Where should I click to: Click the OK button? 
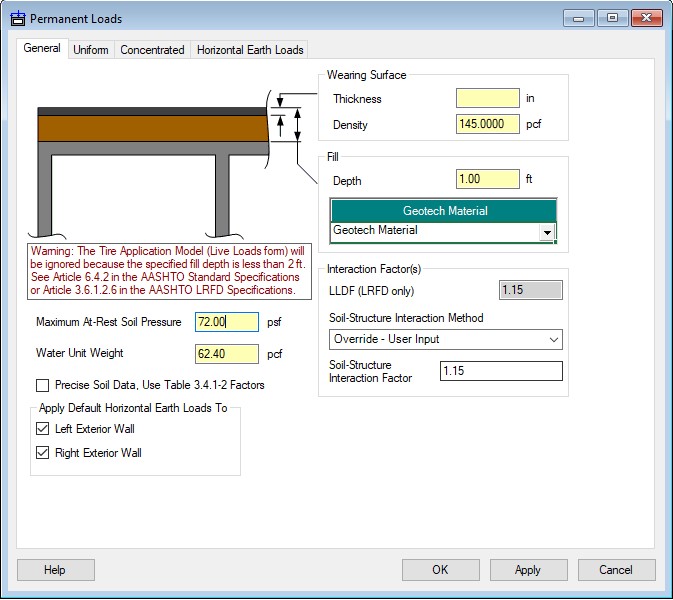tap(441, 570)
